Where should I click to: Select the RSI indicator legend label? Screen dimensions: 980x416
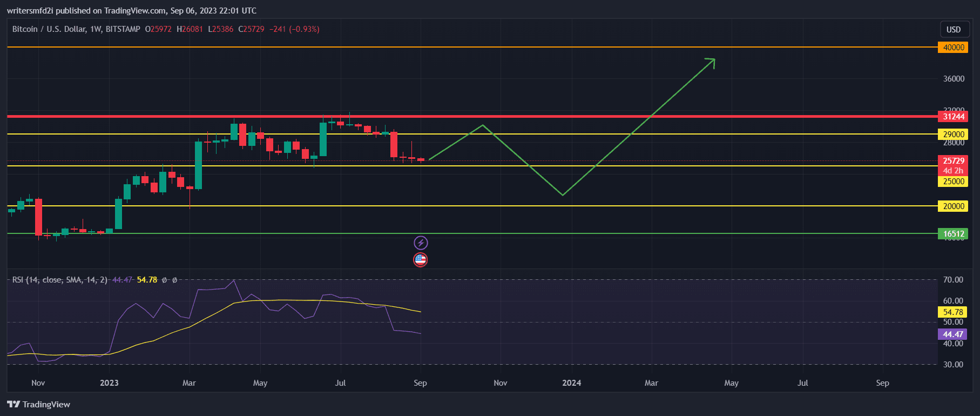(x=59, y=280)
